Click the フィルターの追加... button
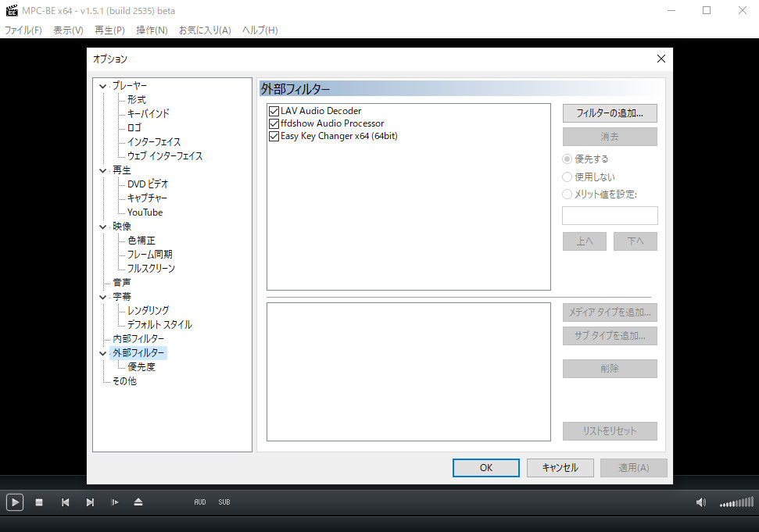 pyautogui.click(x=610, y=113)
